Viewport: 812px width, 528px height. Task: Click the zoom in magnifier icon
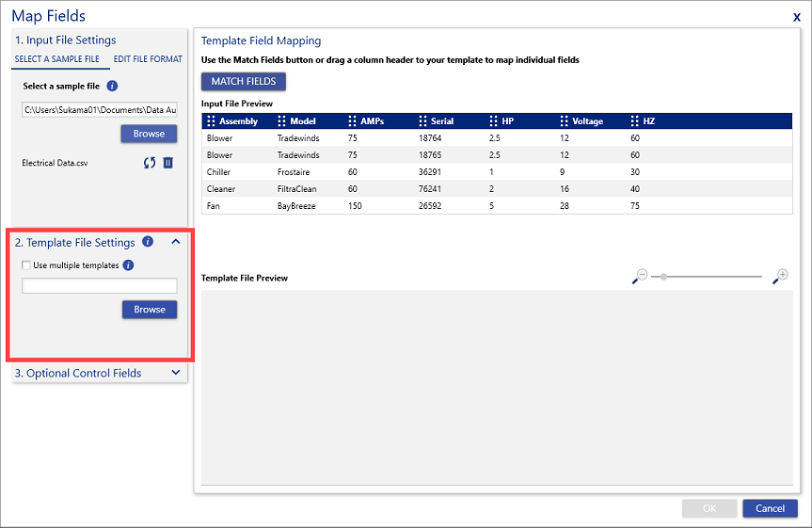click(780, 277)
